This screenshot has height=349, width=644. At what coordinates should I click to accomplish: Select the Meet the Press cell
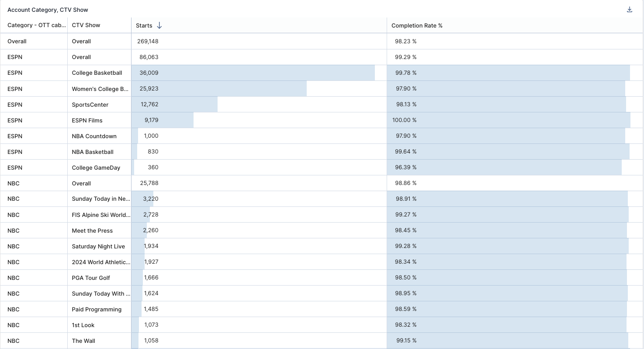(x=92, y=230)
